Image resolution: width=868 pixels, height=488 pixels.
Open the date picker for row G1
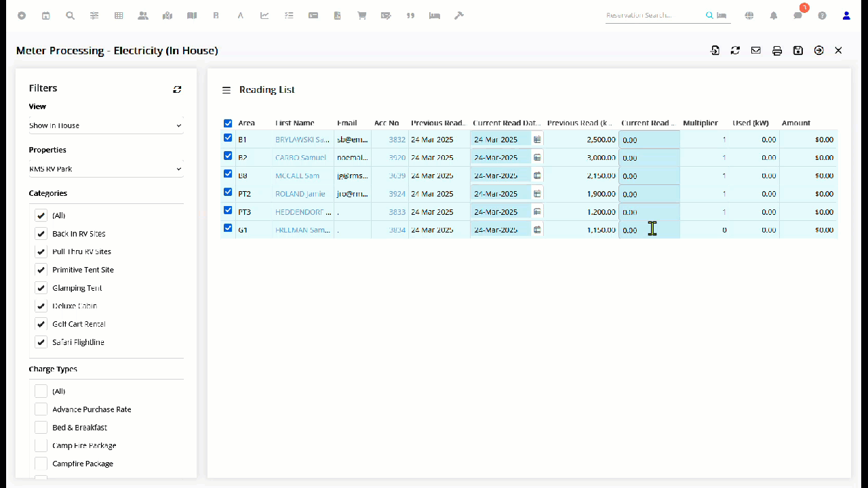(x=537, y=230)
